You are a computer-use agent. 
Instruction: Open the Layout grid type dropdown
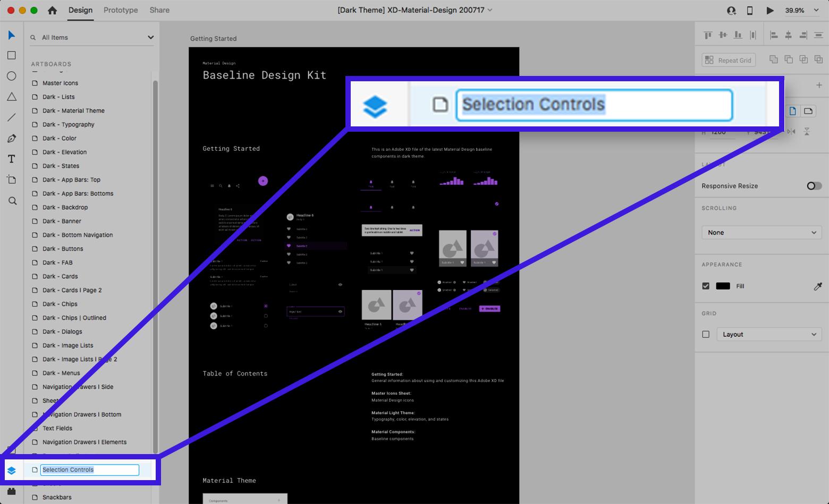pyautogui.click(x=769, y=334)
